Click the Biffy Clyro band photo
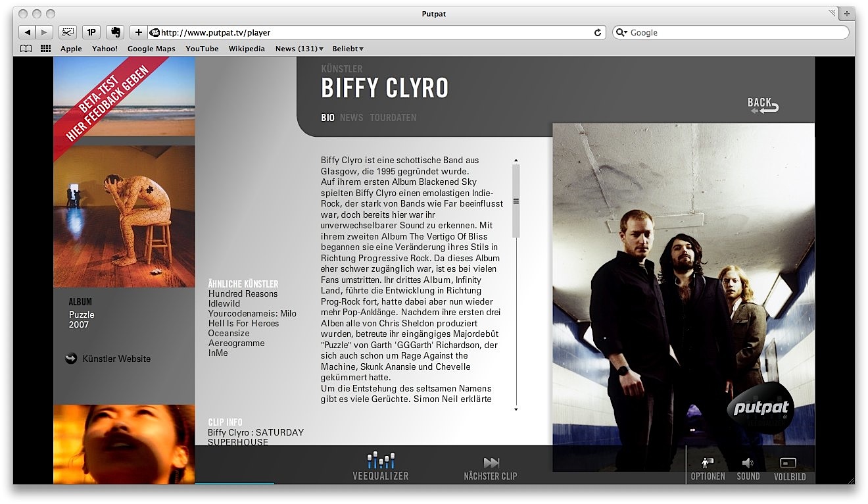 pyautogui.click(x=683, y=297)
